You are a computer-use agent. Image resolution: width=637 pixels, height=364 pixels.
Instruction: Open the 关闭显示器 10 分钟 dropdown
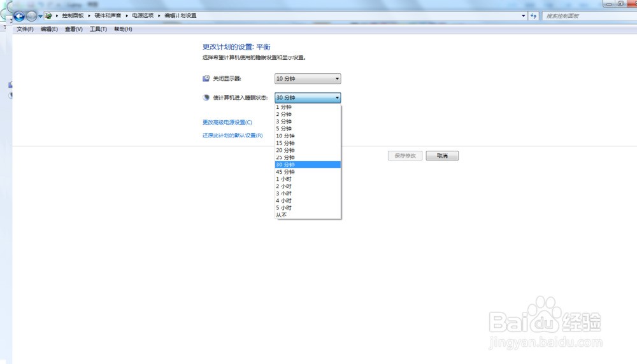point(308,78)
